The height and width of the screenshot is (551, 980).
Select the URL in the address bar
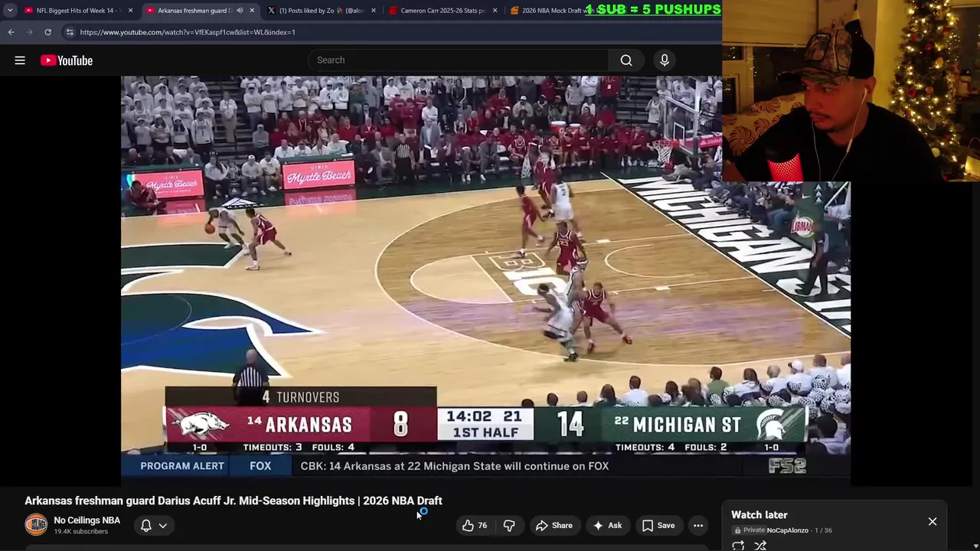[188, 32]
